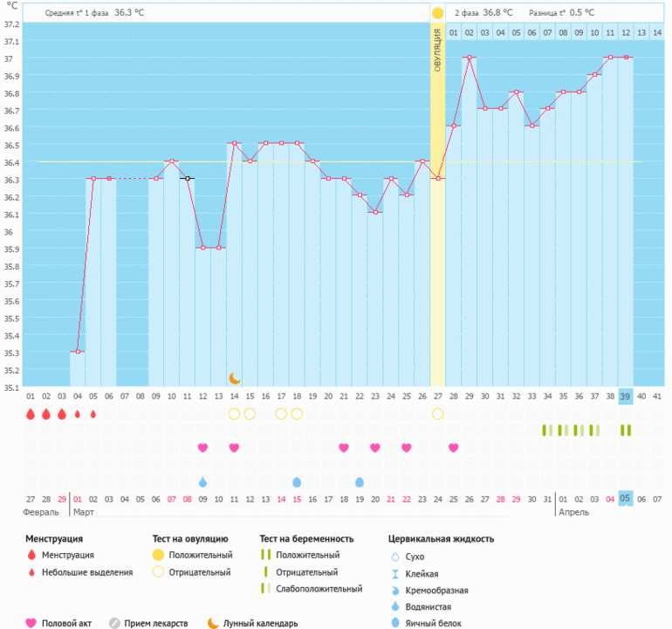672x629 pixels.
Task: Select the highlighted cycle day 39 marker
Action: [625, 396]
